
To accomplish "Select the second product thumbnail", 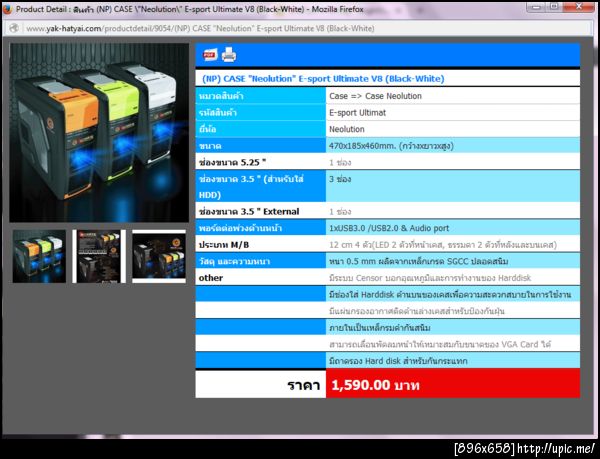I will pos(99,256).
